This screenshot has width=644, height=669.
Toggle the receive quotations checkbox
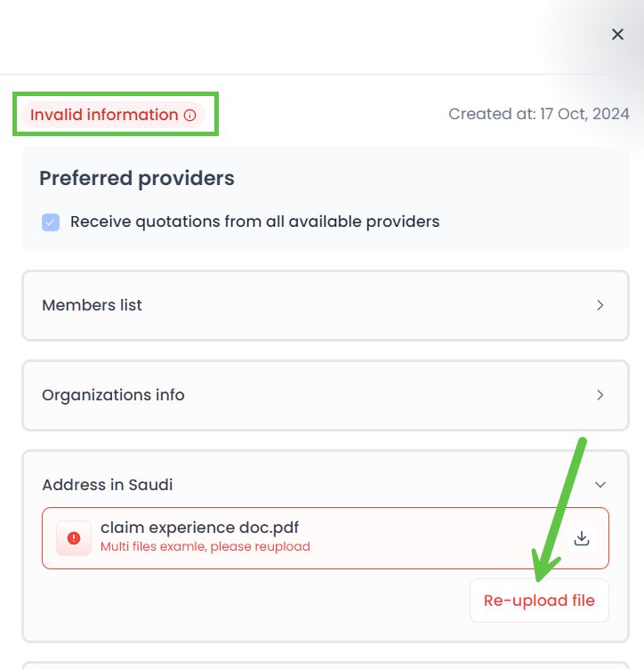(51, 222)
